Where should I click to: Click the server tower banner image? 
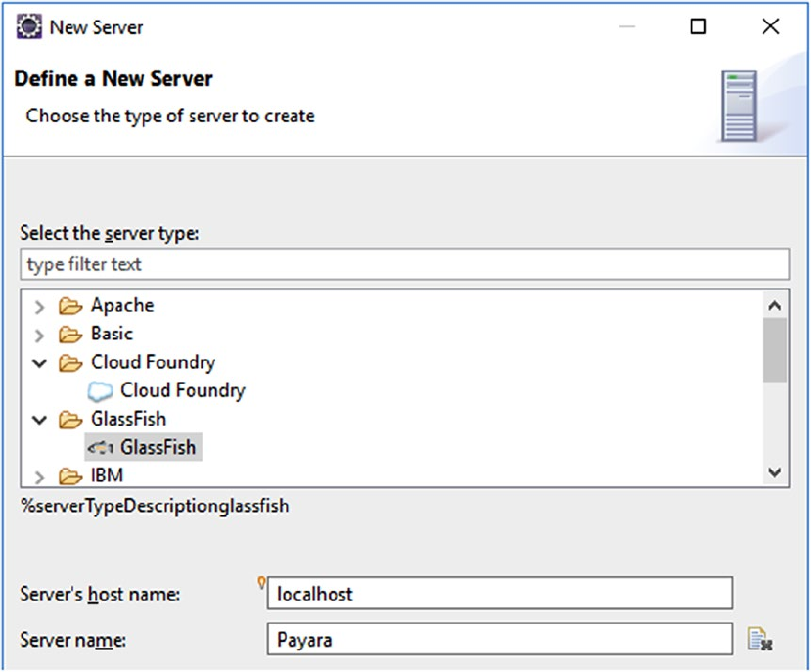click(740, 106)
